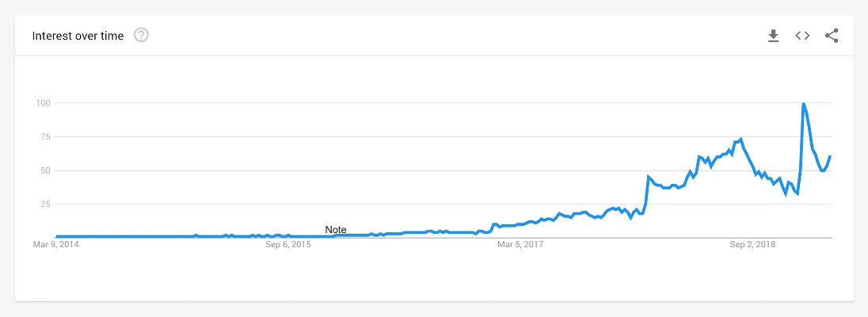The image size is (868, 317).
Task: Click the Mar 5, 2017 date label
Action: [520, 245]
